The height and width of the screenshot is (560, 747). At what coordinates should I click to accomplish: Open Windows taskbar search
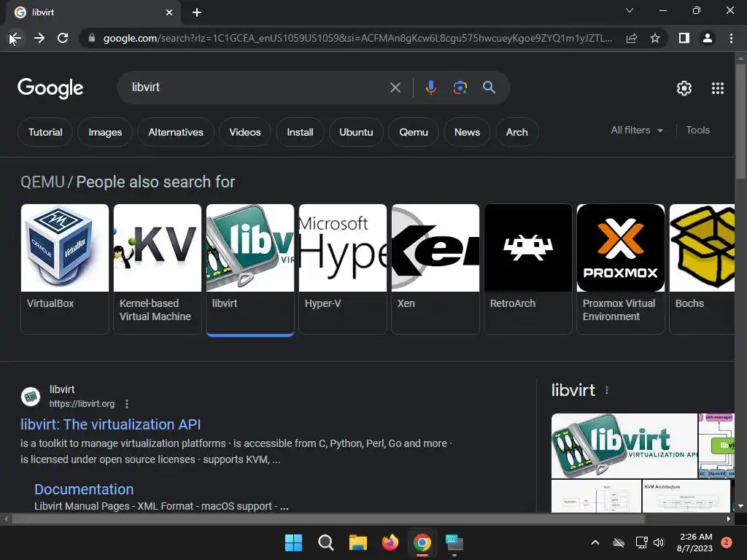(x=326, y=542)
